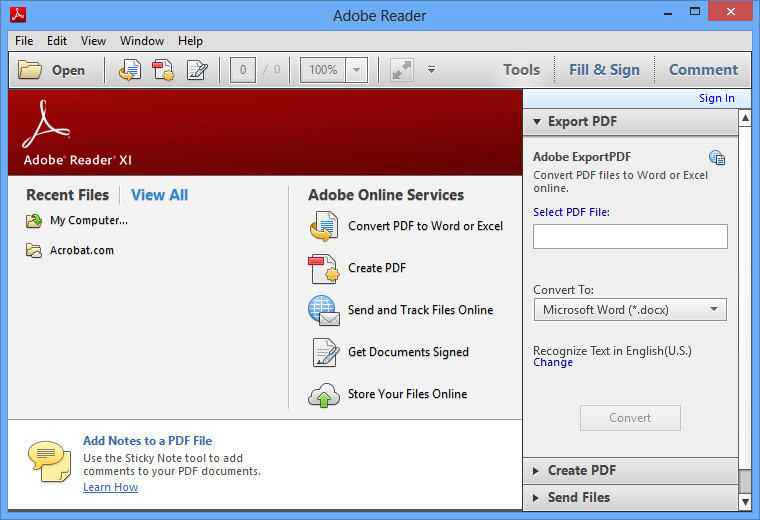Viewport: 760px width, 520px height.
Task: Click the Store Your Files cloud icon
Action: click(x=324, y=394)
